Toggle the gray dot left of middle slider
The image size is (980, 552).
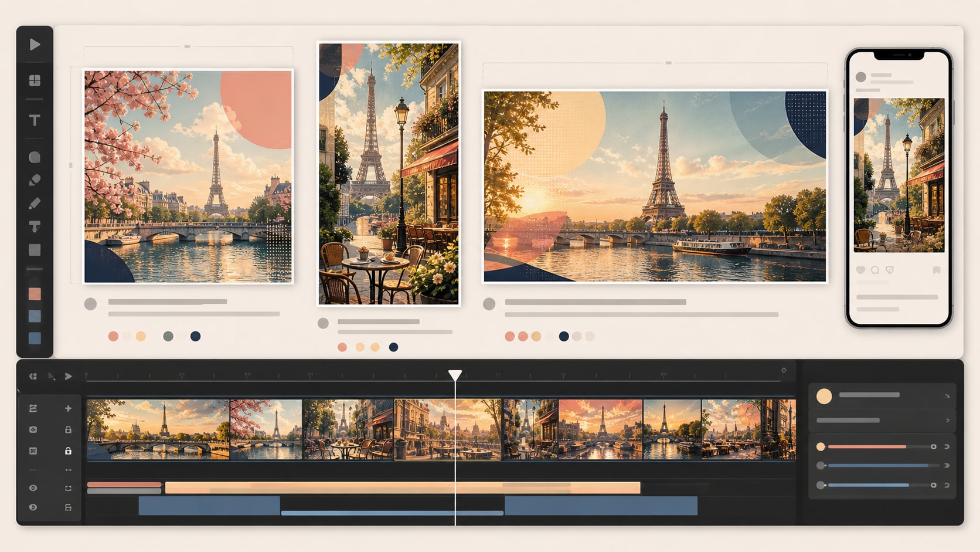pos(821,466)
